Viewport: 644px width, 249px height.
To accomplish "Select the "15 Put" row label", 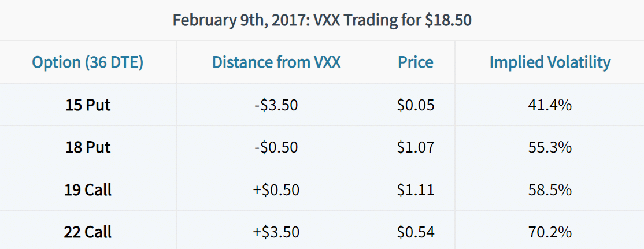I will pos(88,105).
